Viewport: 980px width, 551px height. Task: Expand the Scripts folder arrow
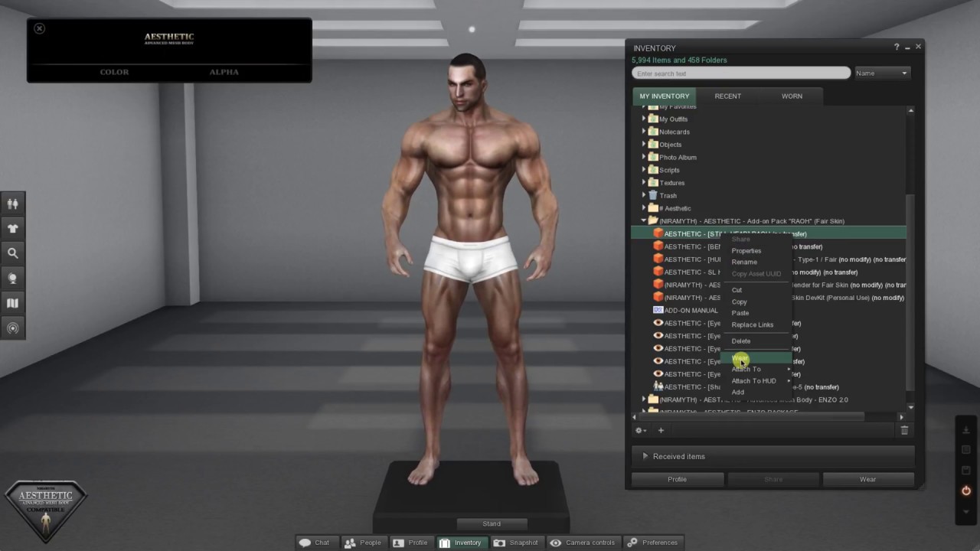point(644,170)
